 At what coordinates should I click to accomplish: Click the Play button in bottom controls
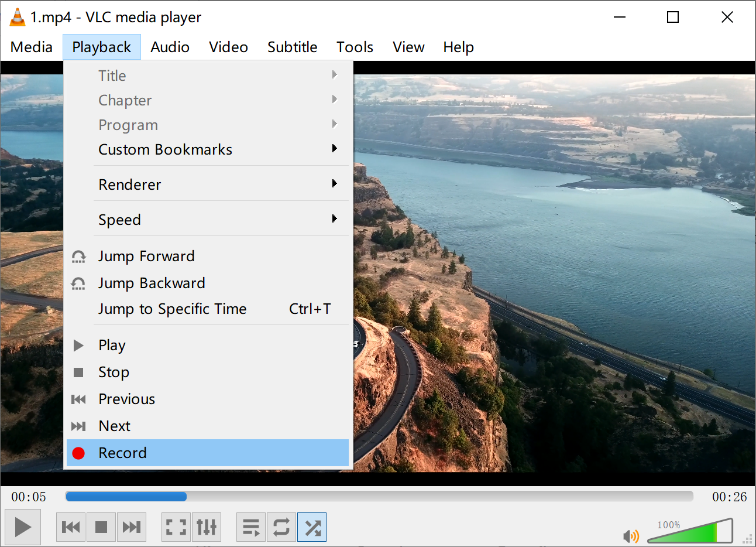23,527
